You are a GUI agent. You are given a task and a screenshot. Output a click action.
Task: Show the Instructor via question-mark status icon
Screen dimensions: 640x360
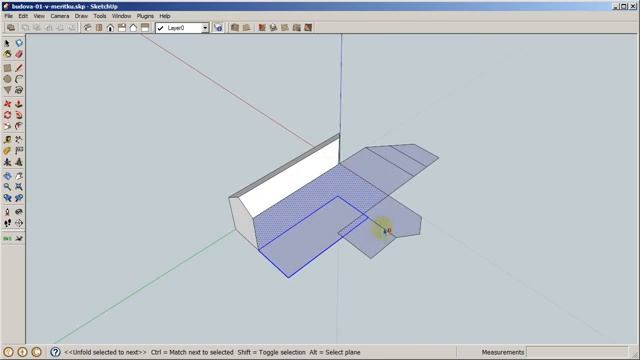[x=55, y=352]
